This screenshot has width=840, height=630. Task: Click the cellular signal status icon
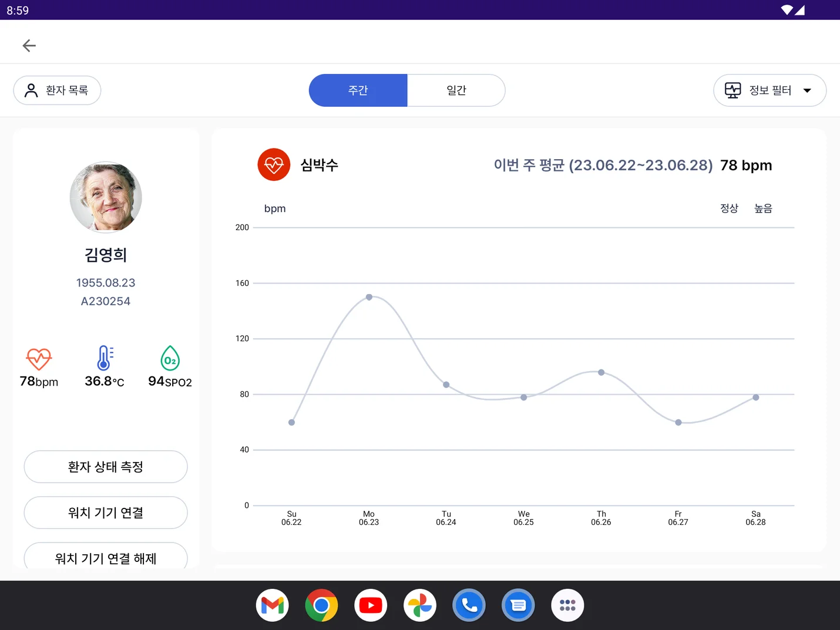800,10
